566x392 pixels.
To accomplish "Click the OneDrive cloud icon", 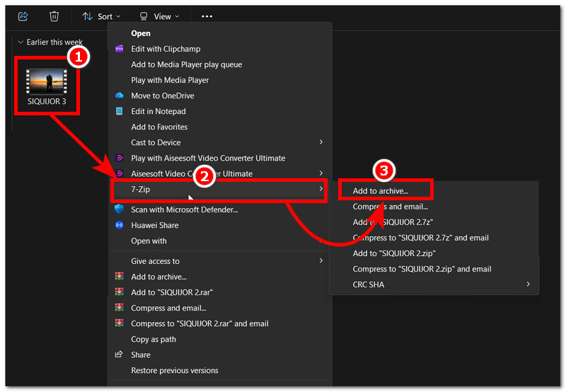I will [x=119, y=96].
